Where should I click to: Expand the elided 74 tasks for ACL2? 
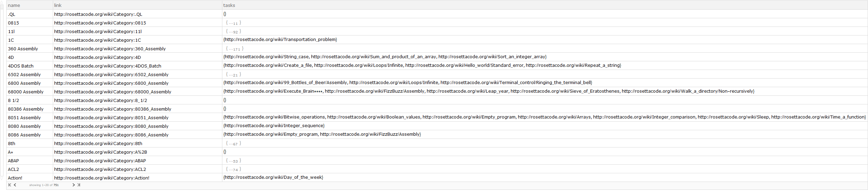[x=234, y=169]
